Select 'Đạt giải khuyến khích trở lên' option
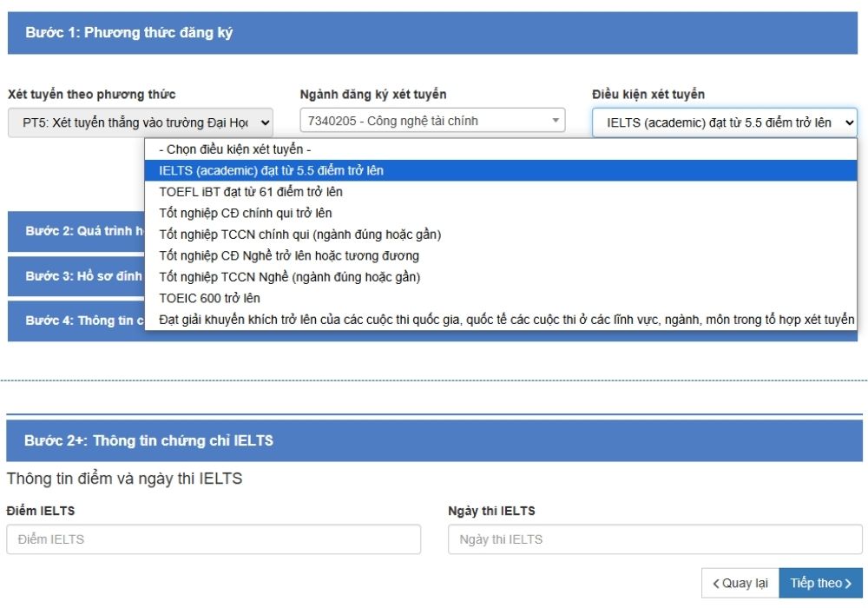868x608 pixels. click(506, 320)
